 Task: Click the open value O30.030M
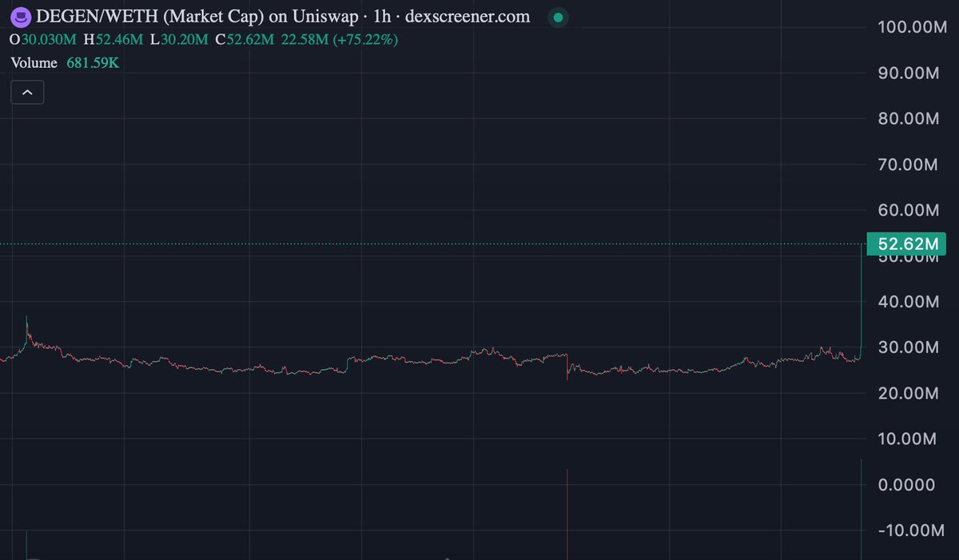pos(43,39)
